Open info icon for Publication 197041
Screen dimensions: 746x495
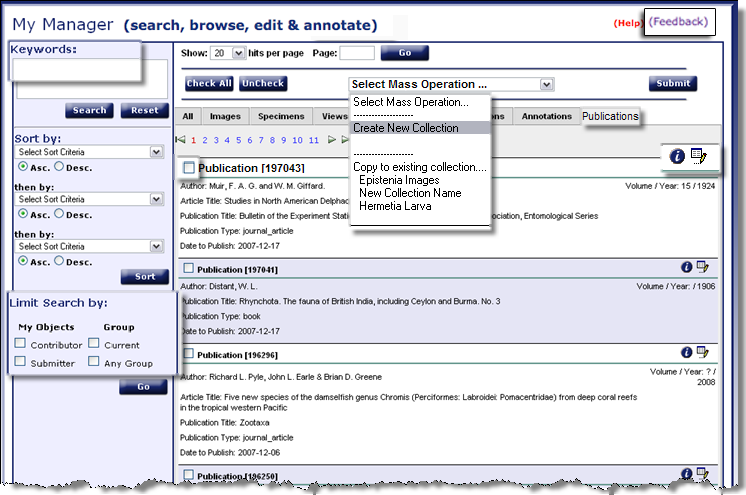coord(687,267)
